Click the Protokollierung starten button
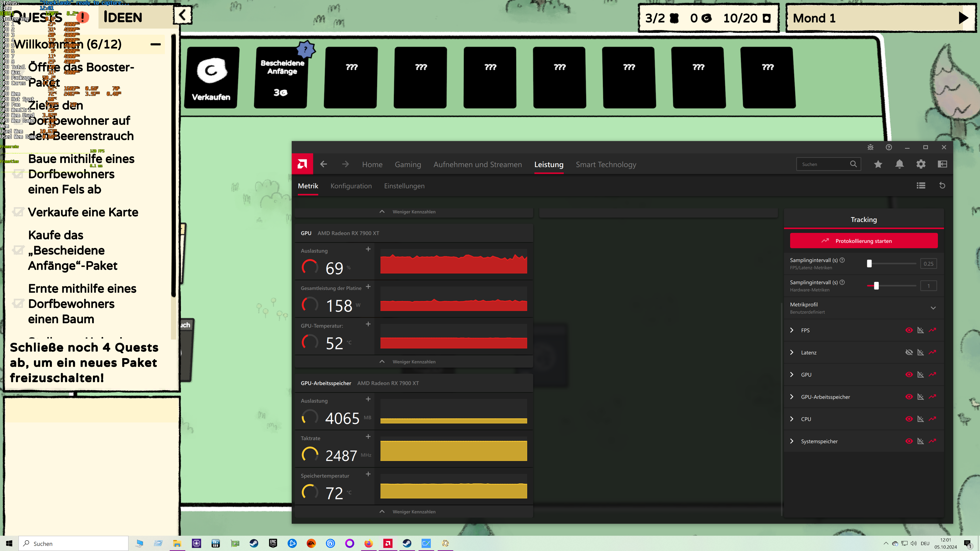 [x=864, y=240]
